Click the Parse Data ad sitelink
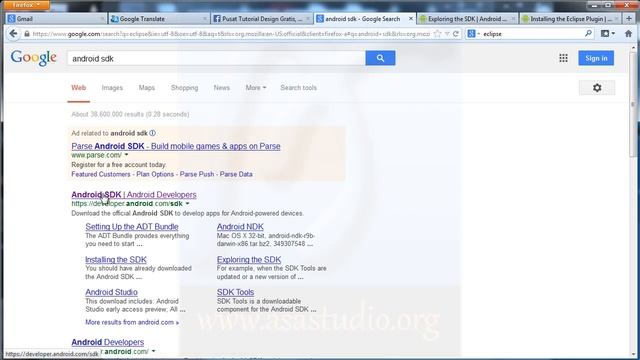 pos(236,174)
